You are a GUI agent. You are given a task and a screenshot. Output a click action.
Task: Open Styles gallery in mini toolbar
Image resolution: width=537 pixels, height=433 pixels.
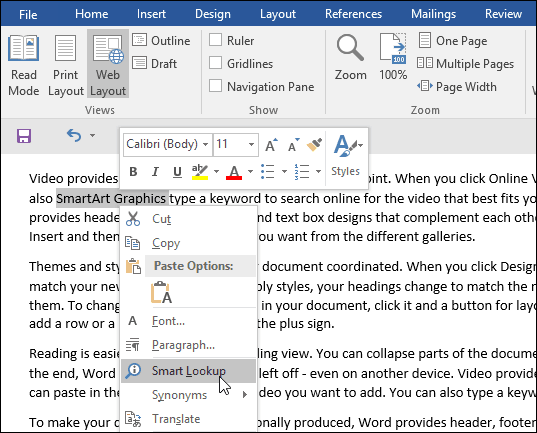[346, 155]
